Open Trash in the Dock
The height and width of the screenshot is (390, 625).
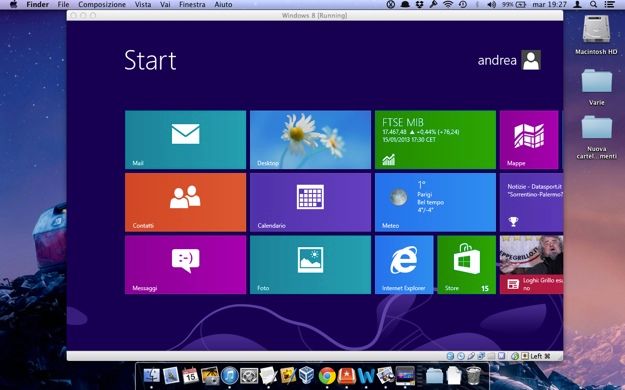coord(473,375)
